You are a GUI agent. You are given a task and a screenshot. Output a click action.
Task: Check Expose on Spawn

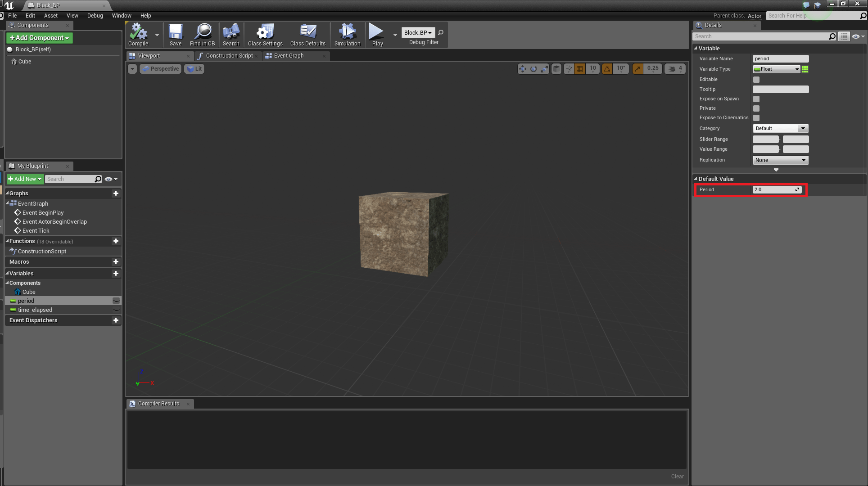tap(756, 99)
